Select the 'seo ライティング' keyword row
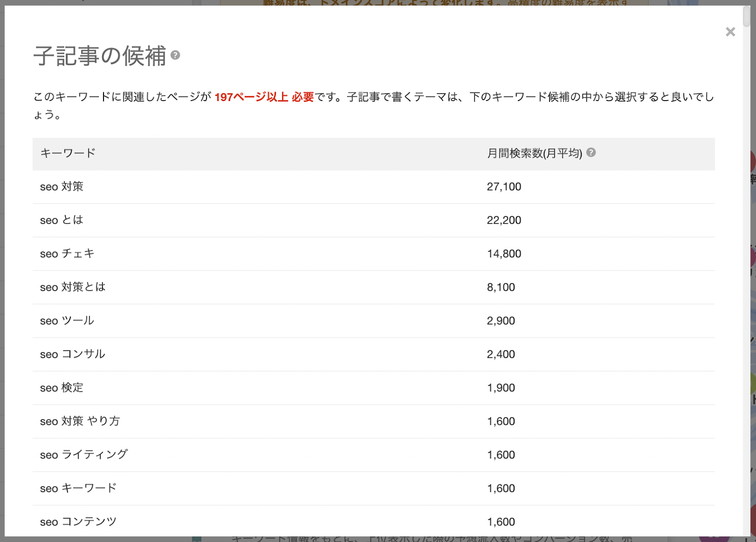The height and width of the screenshot is (542, 756). (374, 455)
